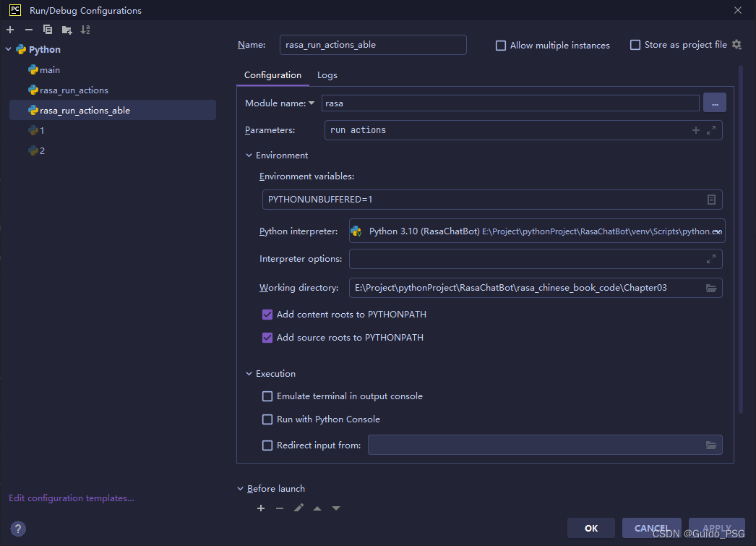Click OK button

591,528
